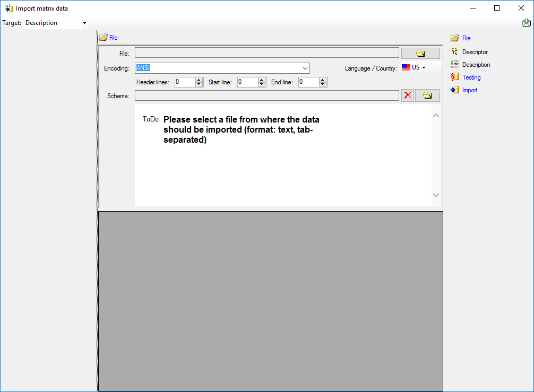The image size is (534, 392).
Task: Expand the Encoding combo box
Action: 305,68
